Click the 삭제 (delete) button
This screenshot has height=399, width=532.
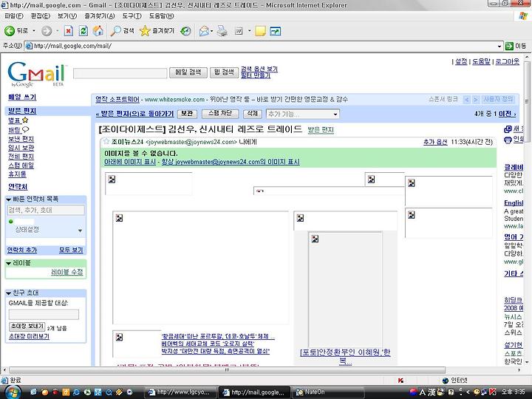pos(252,114)
